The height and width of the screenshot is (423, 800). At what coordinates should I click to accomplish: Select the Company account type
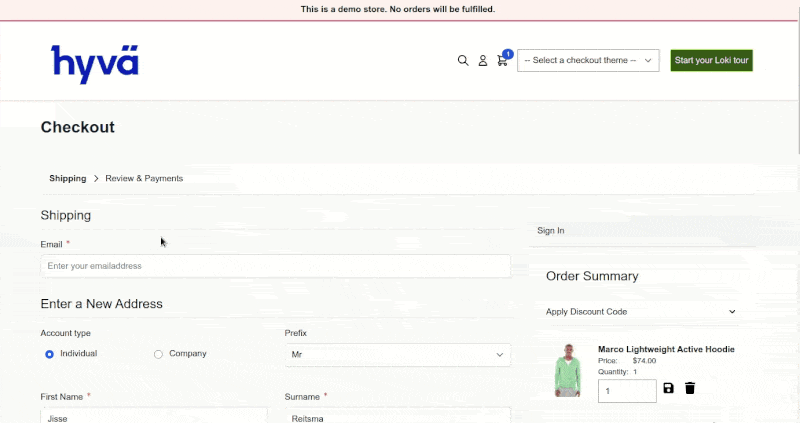(x=158, y=354)
